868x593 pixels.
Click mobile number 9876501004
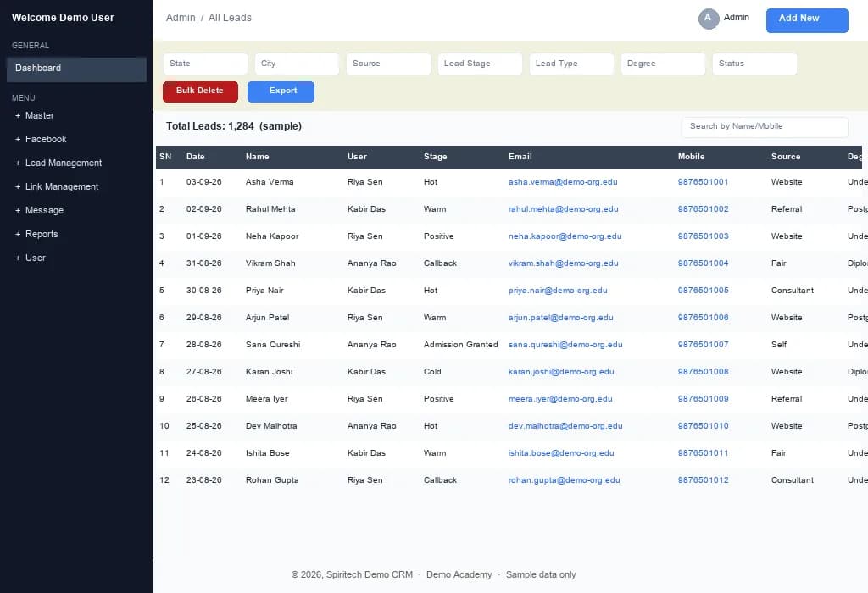[x=703, y=263]
